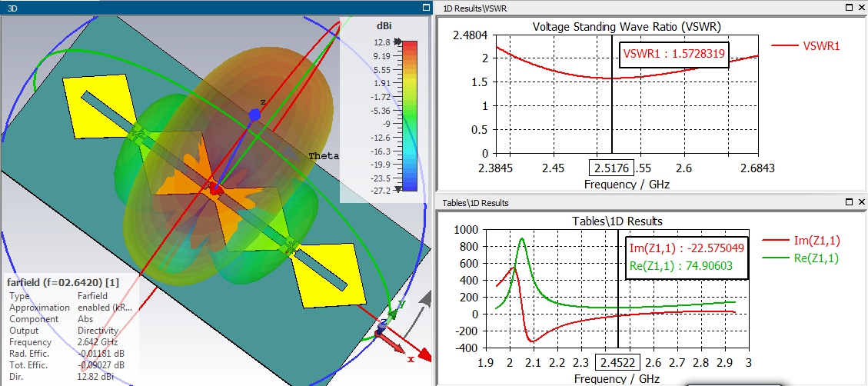Click the Tables\1D Results plot title
Image resolution: width=868 pixels, height=386 pixels.
click(617, 221)
